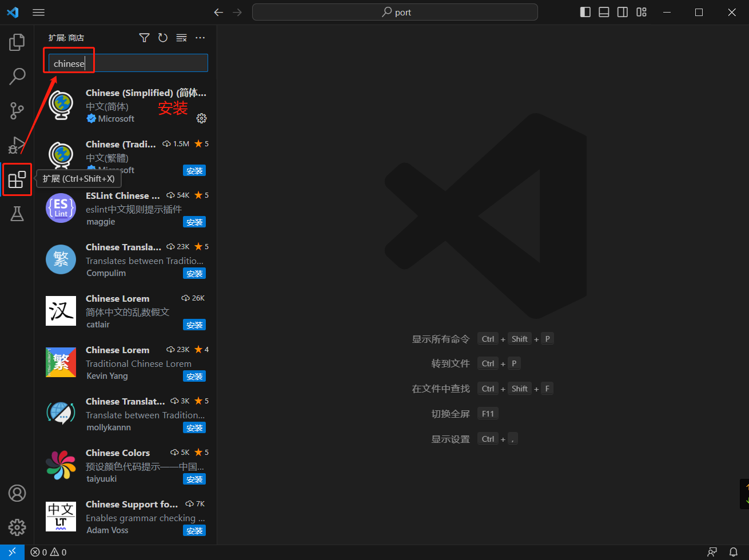Open the remote window status bar icon
The height and width of the screenshot is (560, 749).
coord(12,552)
